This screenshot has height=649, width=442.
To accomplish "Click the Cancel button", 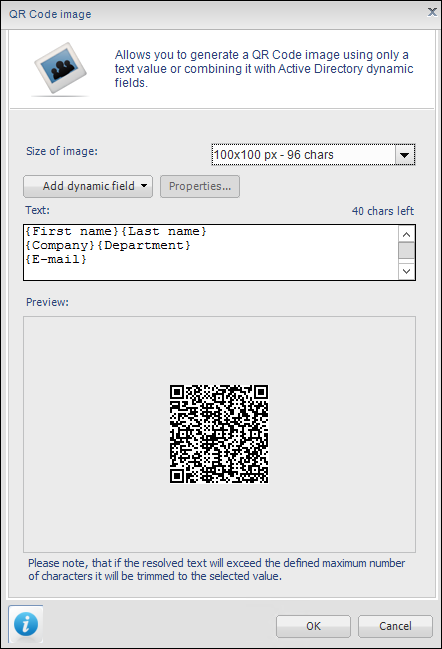I will (x=395, y=626).
